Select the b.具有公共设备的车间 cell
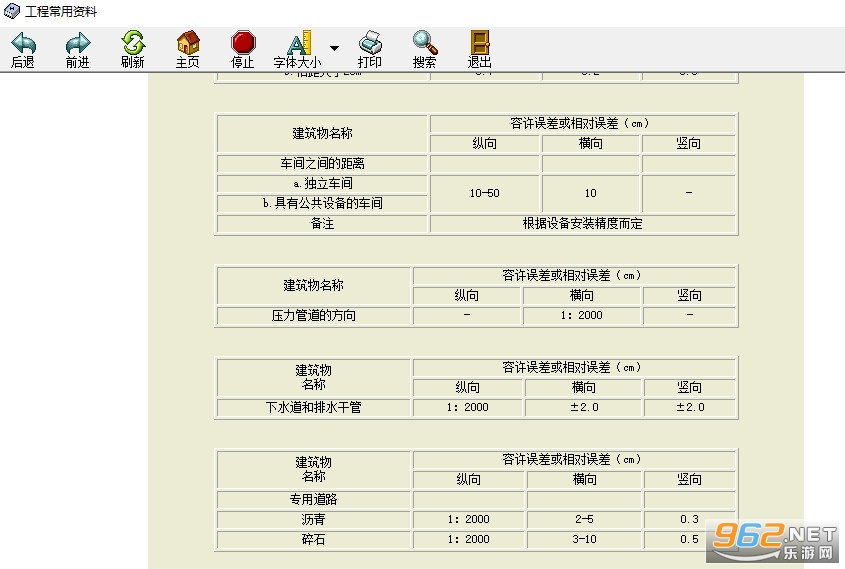845x569 pixels. tap(322, 203)
